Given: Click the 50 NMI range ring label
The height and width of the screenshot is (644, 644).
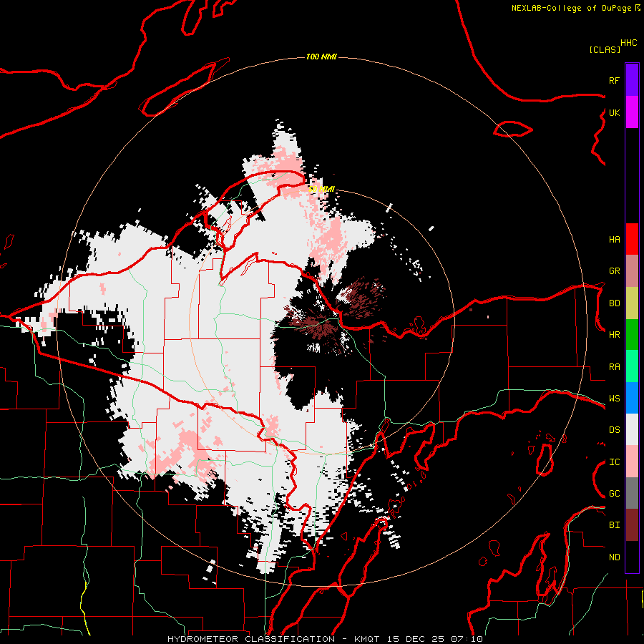Looking at the screenshot, I should (321, 189).
